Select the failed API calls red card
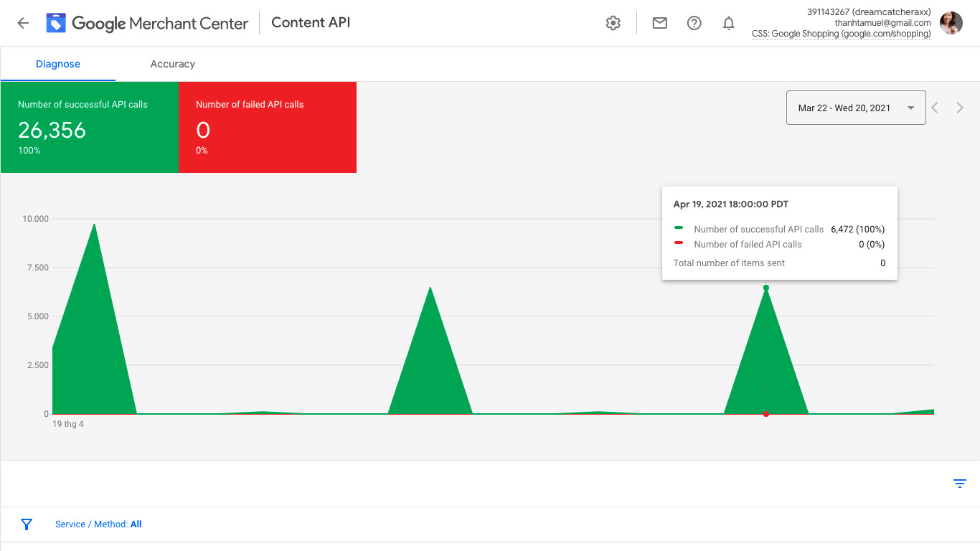980x551 pixels. click(268, 127)
